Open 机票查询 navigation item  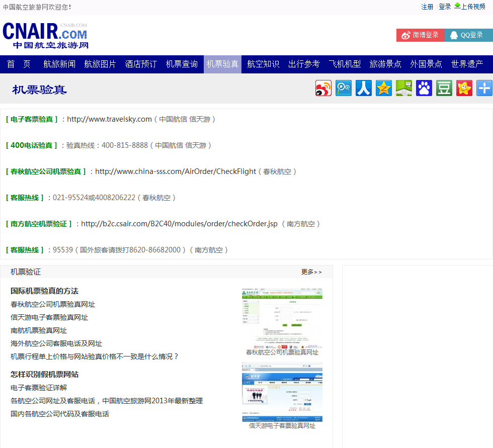point(182,64)
